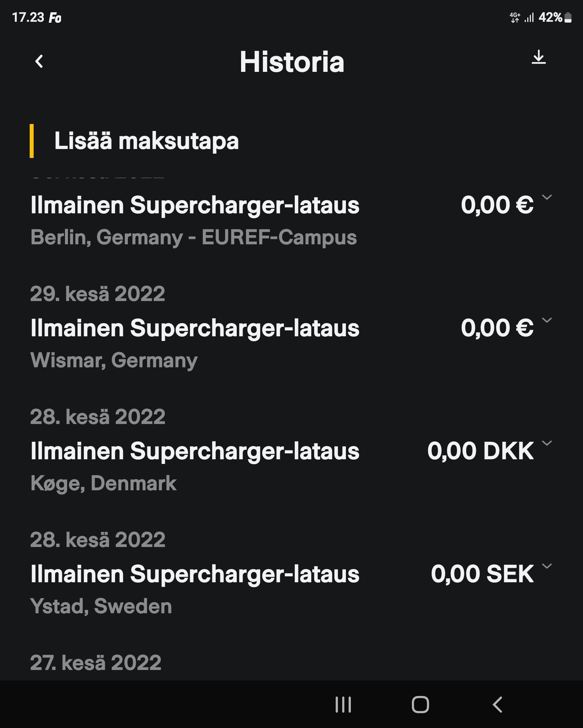Viewport: 583px width, 728px height.
Task: Expand the Berlin EUREF-Campus charging entry
Action: (x=547, y=197)
